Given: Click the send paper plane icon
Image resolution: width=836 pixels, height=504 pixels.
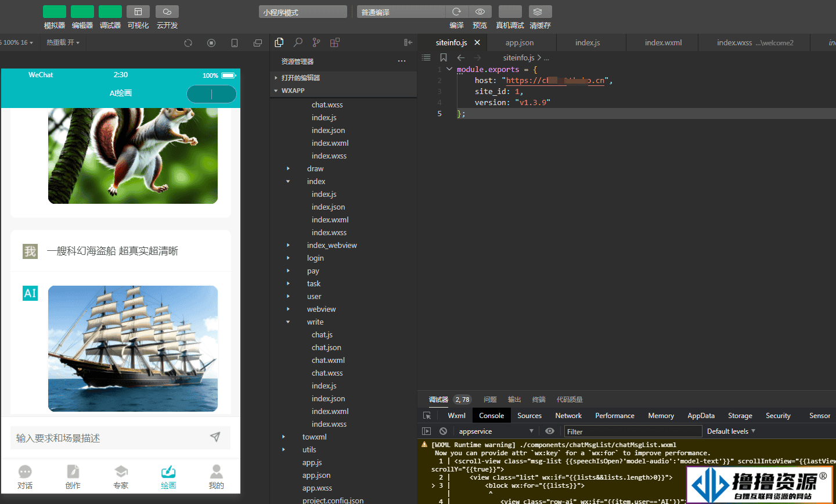Looking at the screenshot, I should point(215,437).
